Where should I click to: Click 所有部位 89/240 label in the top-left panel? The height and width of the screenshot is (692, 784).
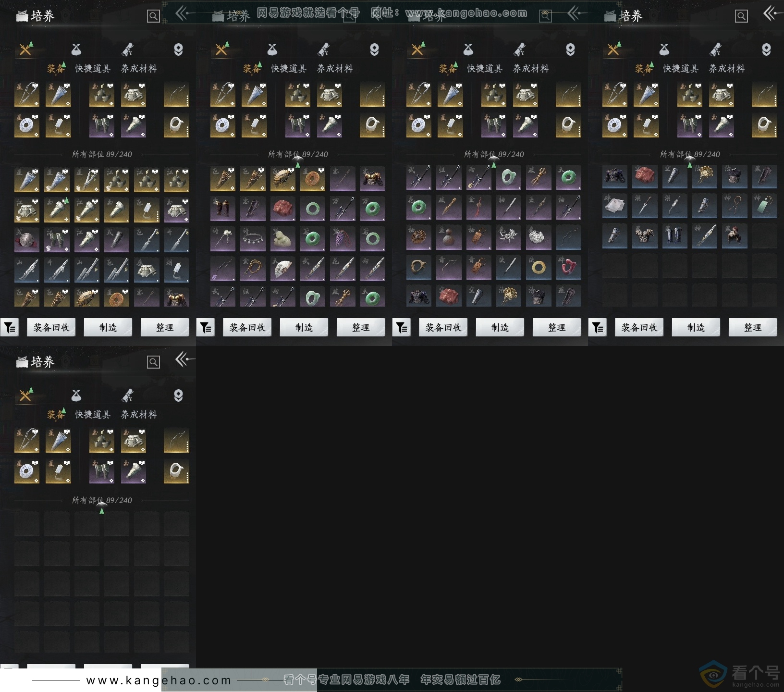102,154
